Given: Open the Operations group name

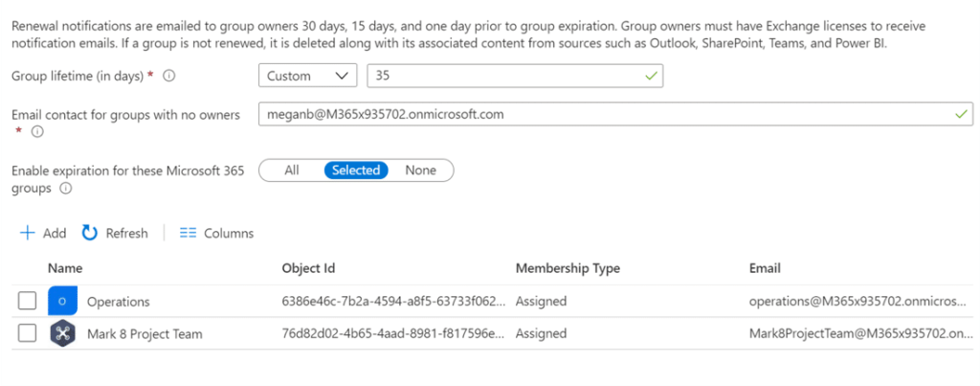Looking at the screenshot, I should pyautogui.click(x=118, y=302).
